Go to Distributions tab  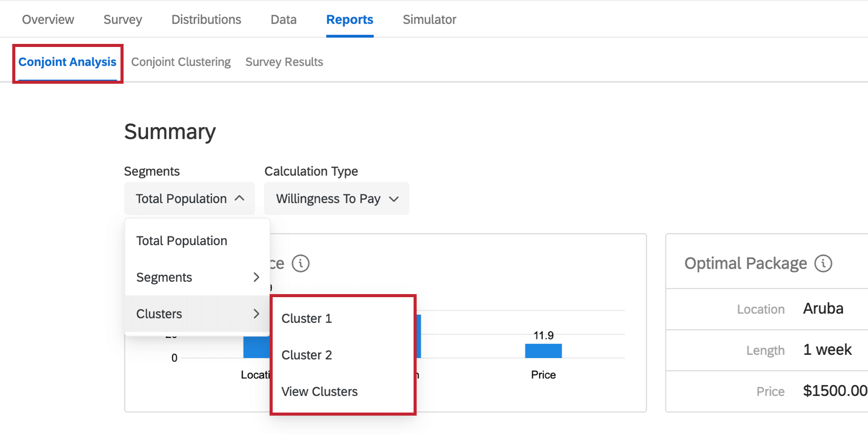pos(206,19)
